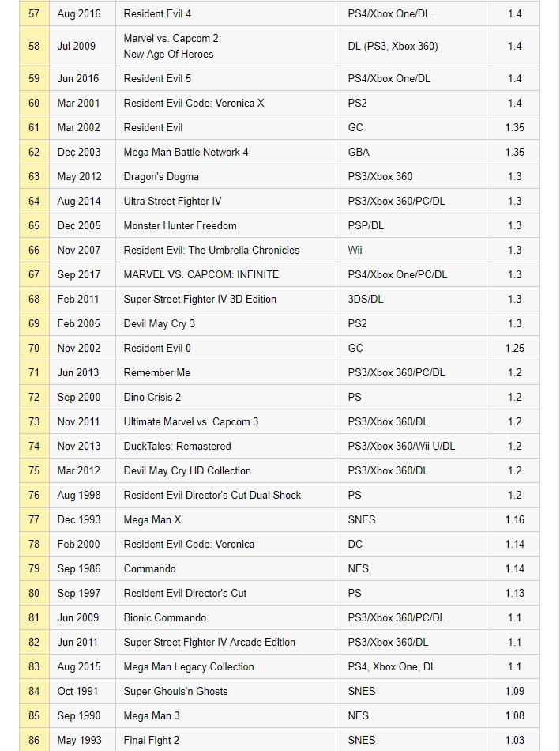Select 'Super Street Fighter IV 3D Edition'

click(x=200, y=300)
